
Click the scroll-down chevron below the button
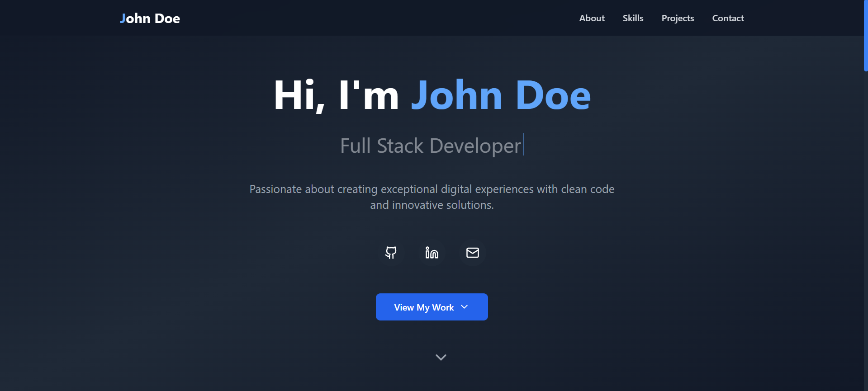(441, 357)
